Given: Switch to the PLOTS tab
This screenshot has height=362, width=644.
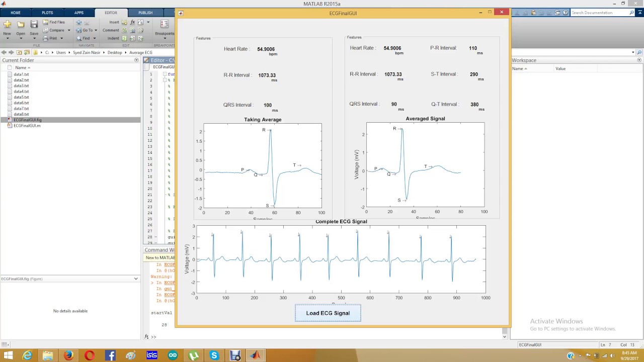Looking at the screenshot, I should click(x=47, y=13).
